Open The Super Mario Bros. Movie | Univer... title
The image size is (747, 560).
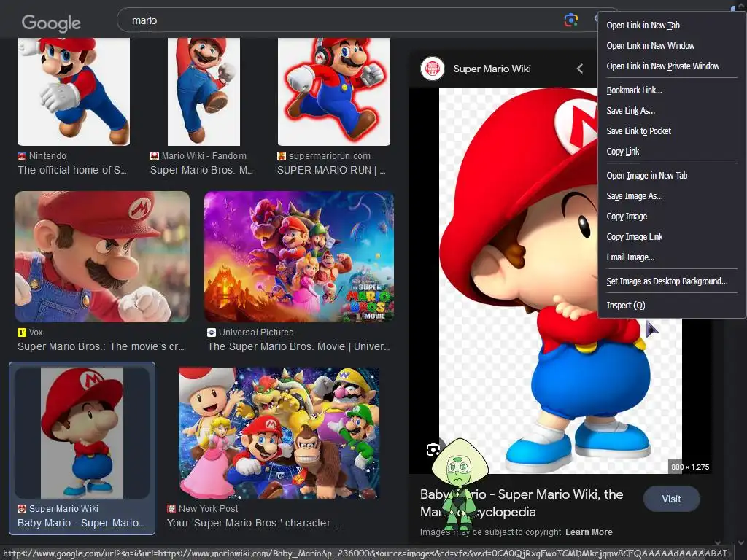click(298, 346)
